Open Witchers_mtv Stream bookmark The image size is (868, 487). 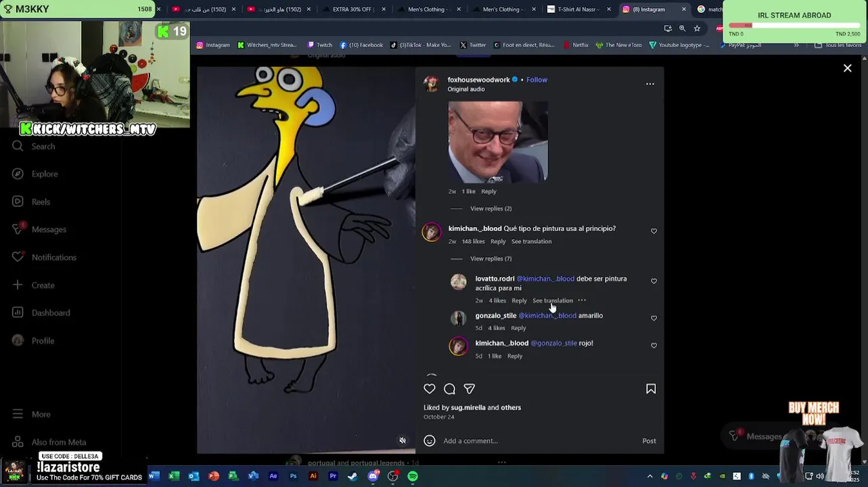(267, 45)
